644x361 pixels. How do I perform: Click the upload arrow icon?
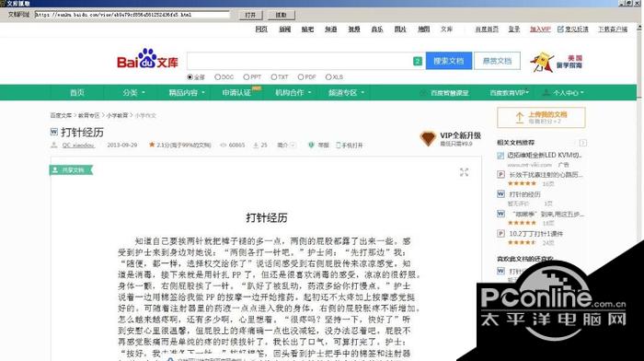point(520,118)
